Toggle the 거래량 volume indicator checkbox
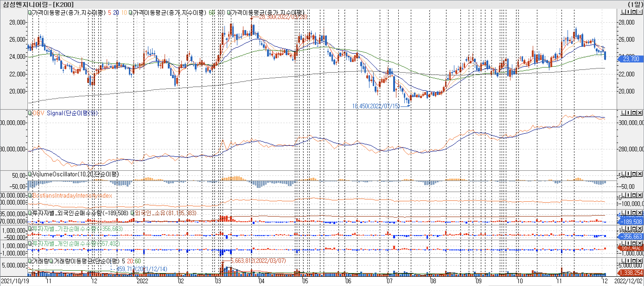644x286 pixels. point(30,261)
